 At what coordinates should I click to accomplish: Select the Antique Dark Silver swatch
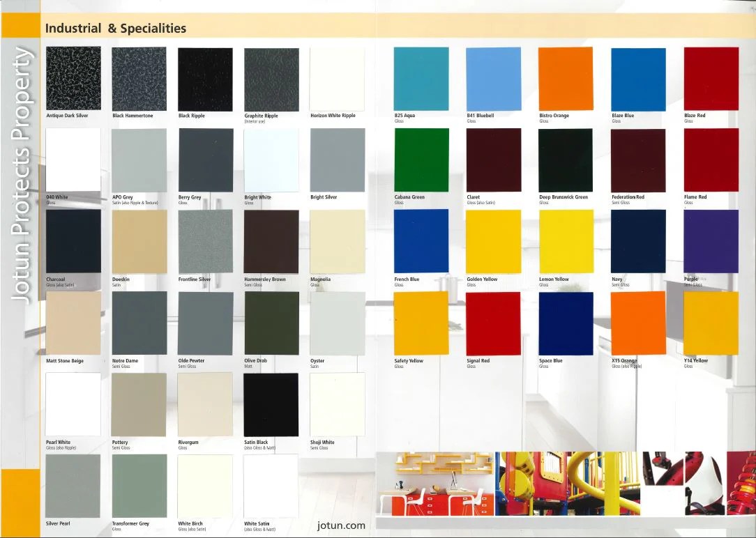tap(73, 78)
